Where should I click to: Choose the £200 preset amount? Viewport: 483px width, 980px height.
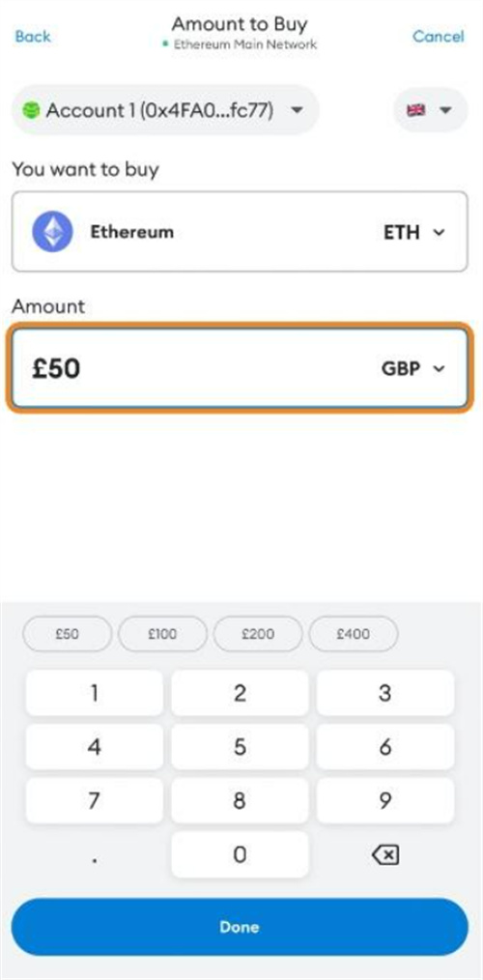coord(258,634)
